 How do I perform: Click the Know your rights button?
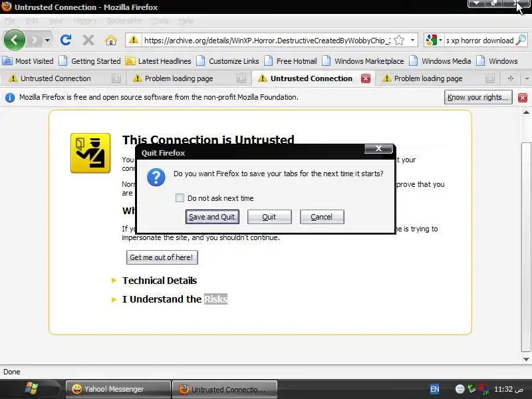click(477, 97)
